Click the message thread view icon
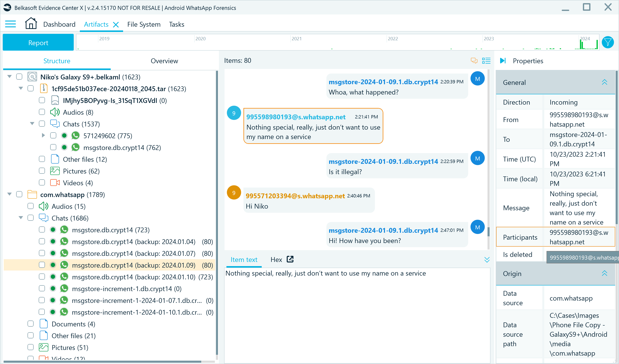 pyautogui.click(x=474, y=60)
